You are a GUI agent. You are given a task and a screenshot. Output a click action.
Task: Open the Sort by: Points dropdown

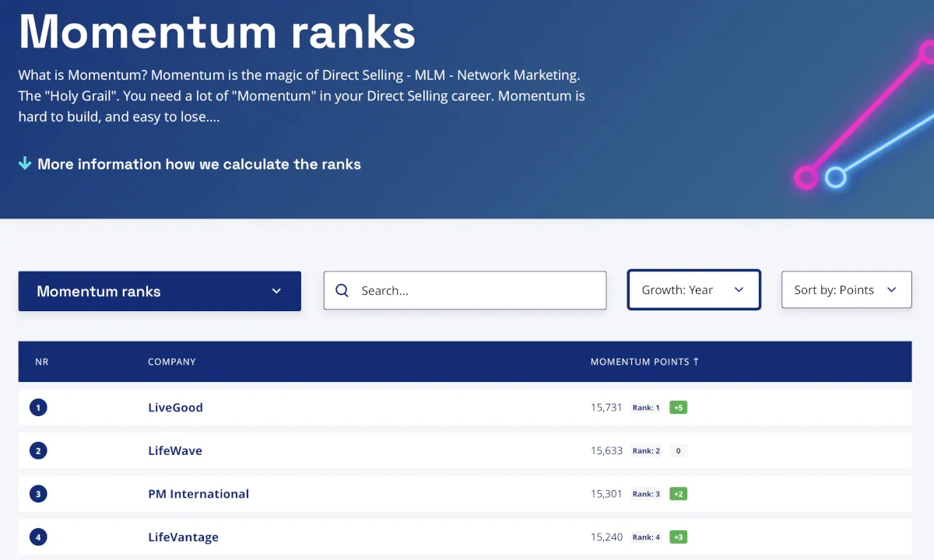(846, 290)
